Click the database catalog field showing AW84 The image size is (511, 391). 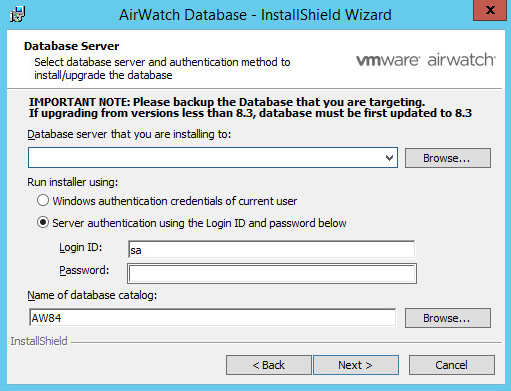213,318
